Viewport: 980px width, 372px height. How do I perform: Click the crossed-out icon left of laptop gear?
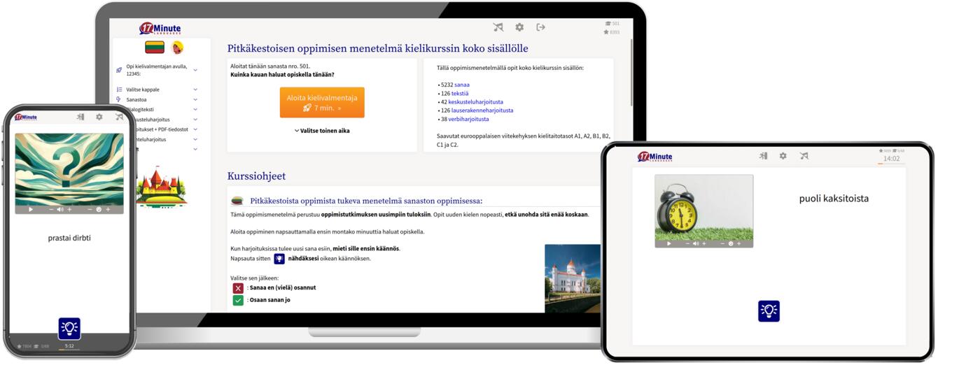pyautogui.click(x=498, y=27)
